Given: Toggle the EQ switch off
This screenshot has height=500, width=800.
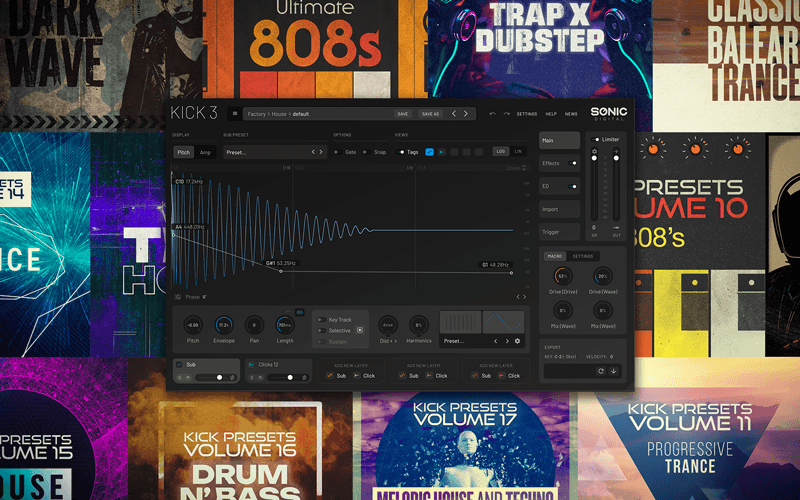Looking at the screenshot, I should (x=572, y=186).
